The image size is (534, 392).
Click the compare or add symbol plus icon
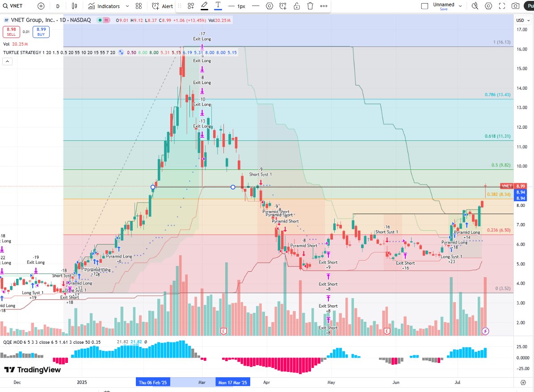41,6
